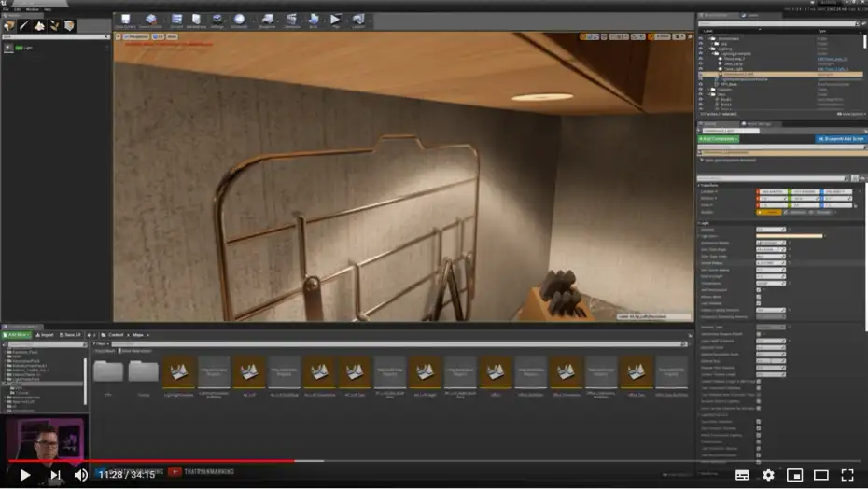The height and width of the screenshot is (489, 868).
Task: Click the Play toolbar button
Action: 335,21
